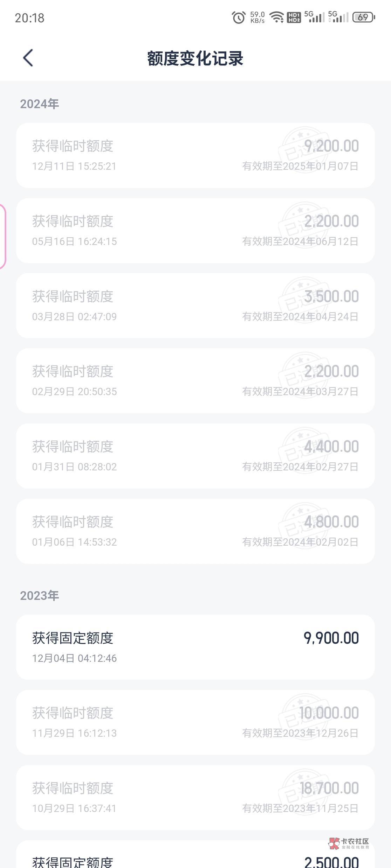391x868 pixels.
Task: Open the 12月11日 15:25:21 temporary quota record
Action: [195, 155]
